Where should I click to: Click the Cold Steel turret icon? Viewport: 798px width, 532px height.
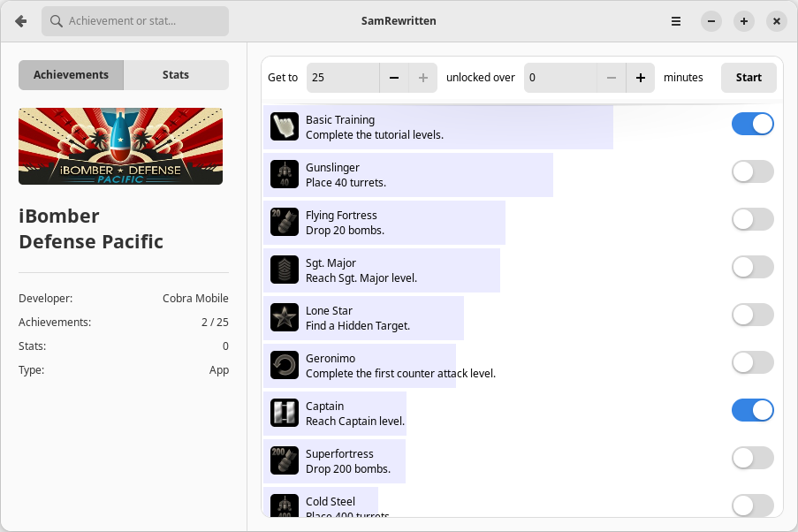point(285,505)
